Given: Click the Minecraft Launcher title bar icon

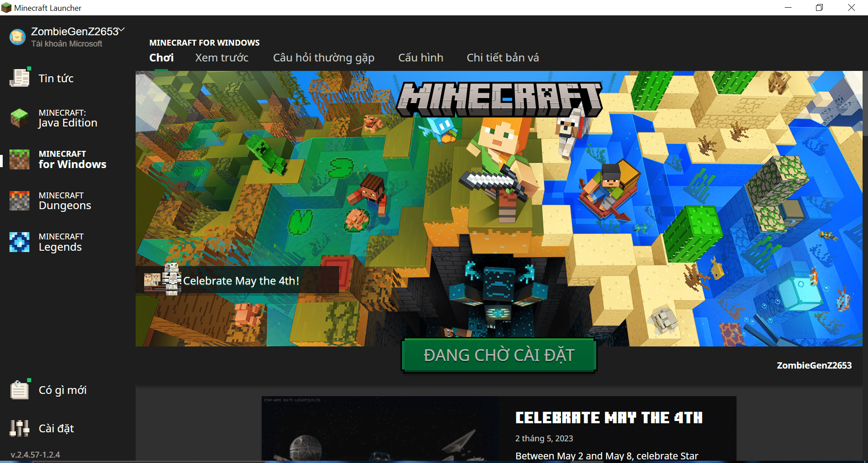Looking at the screenshot, I should click(6, 8).
